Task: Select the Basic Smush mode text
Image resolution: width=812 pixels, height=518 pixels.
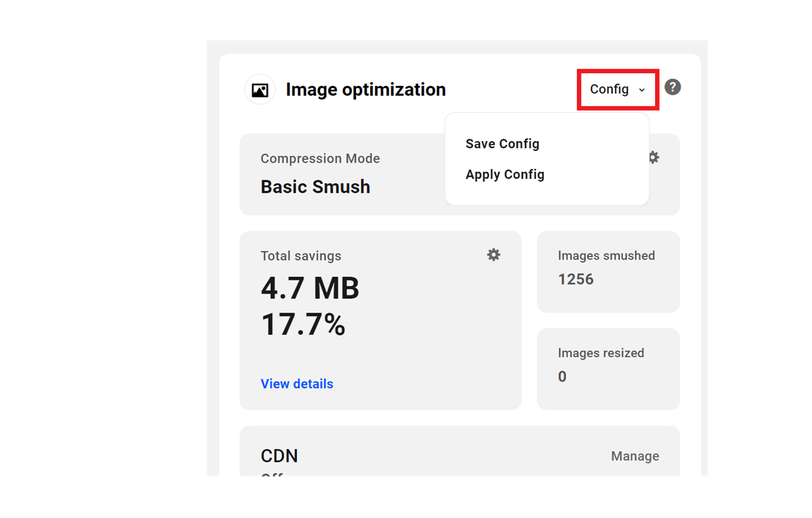Action: [x=315, y=187]
